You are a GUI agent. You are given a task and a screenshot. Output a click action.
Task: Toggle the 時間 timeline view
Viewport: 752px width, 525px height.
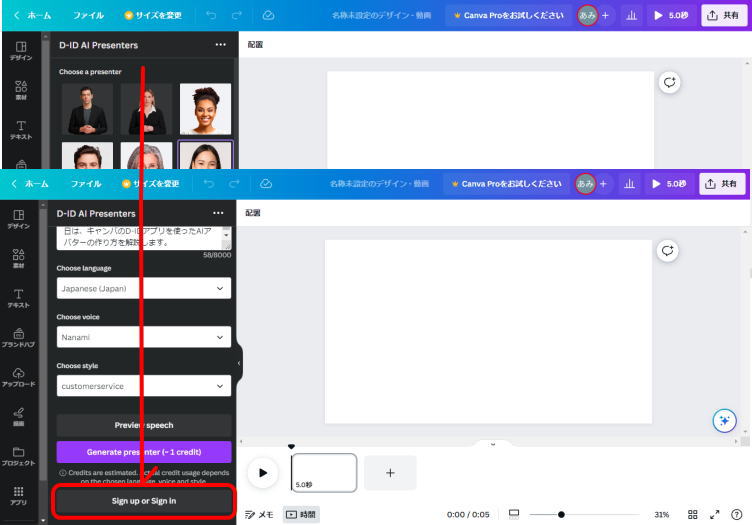point(300,514)
